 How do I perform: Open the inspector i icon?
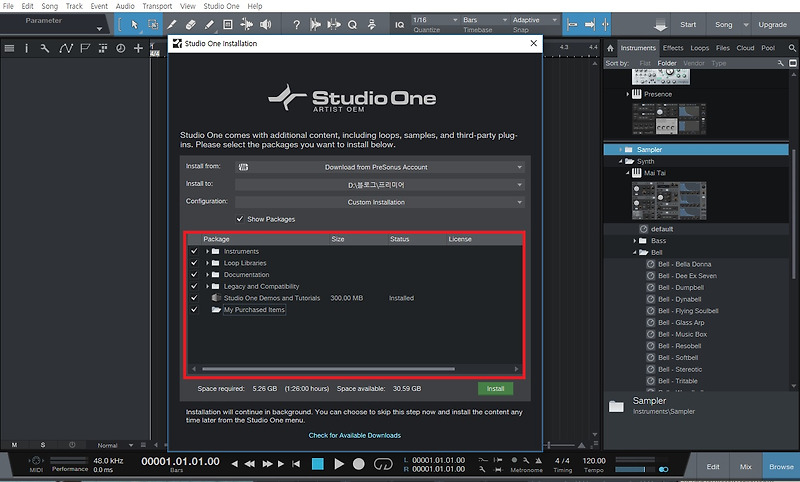[27, 48]
